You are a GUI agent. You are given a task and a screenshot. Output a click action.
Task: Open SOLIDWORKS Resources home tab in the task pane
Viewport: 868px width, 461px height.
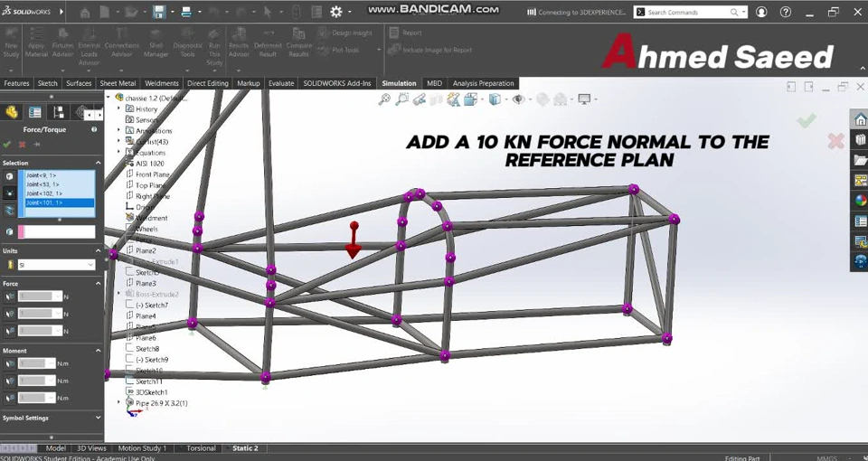point(860,118)
